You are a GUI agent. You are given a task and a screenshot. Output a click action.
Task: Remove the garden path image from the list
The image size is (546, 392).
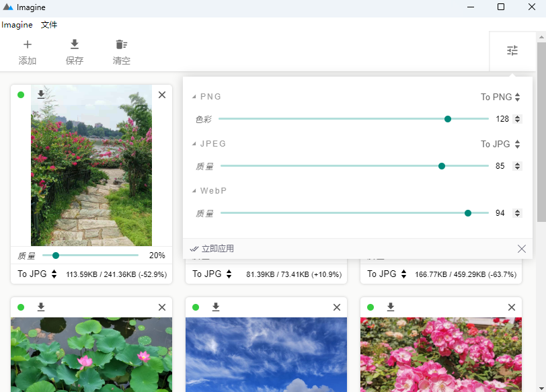(161, 95)
